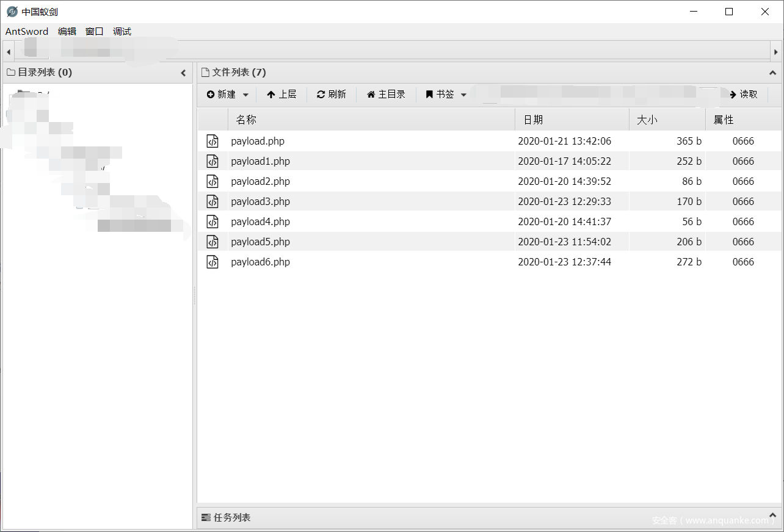Screen dimensions: 784x532
Task: Click the payload3.php file icon
Action: (x=212, y=201)
